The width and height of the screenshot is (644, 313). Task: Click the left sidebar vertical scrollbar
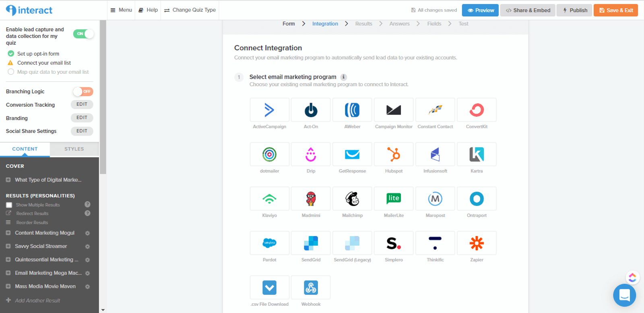pyautogui.click(x=103, y=97)
